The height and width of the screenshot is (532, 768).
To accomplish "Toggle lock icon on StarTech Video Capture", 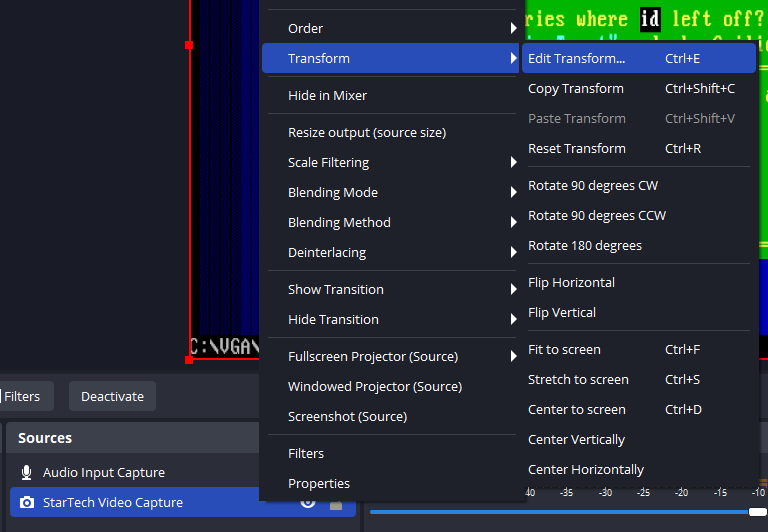I will (x=336, y=503).
